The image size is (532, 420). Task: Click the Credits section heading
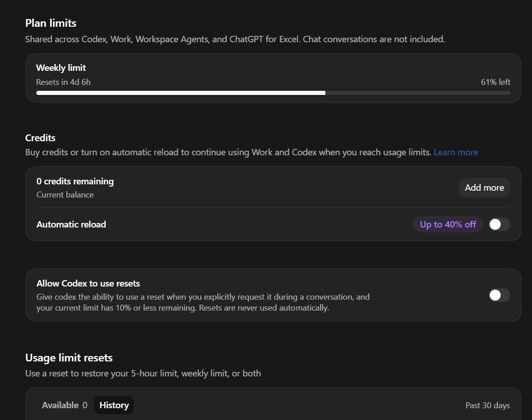(40, 138)
